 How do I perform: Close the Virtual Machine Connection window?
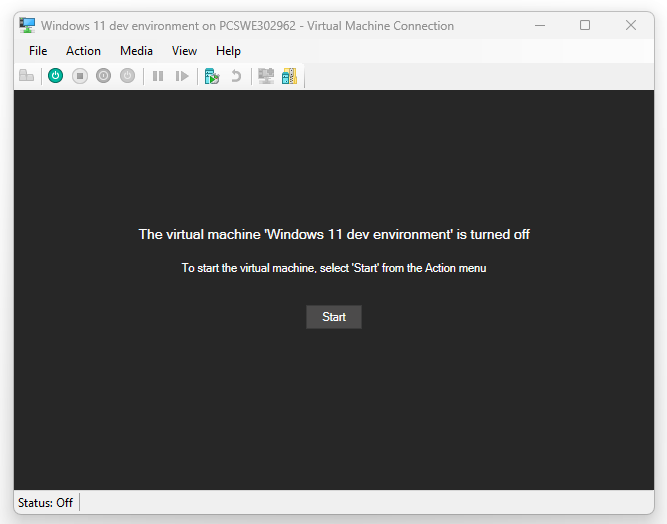coord(631,26)
